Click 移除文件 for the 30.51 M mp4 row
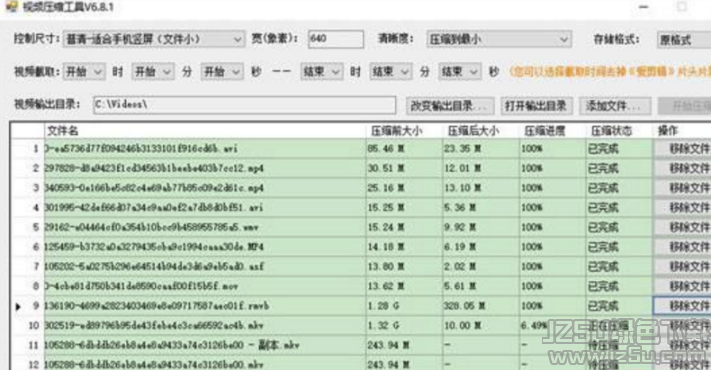 tap(682, 168)
